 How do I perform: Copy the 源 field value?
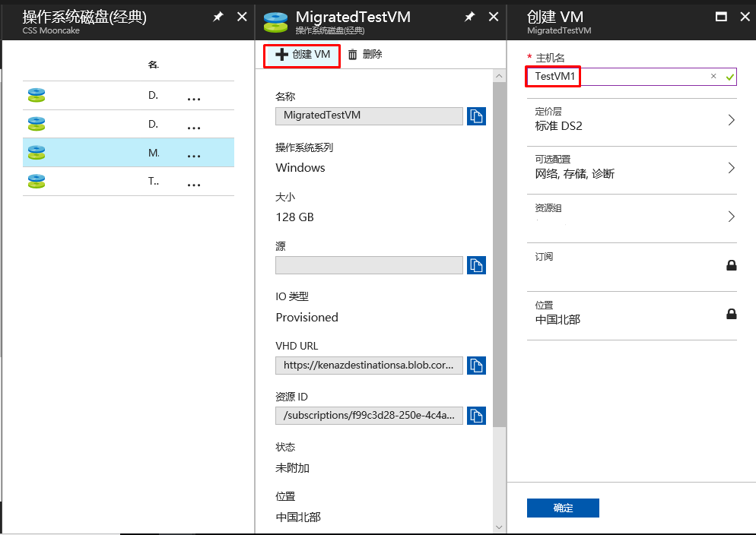(476, 265)
